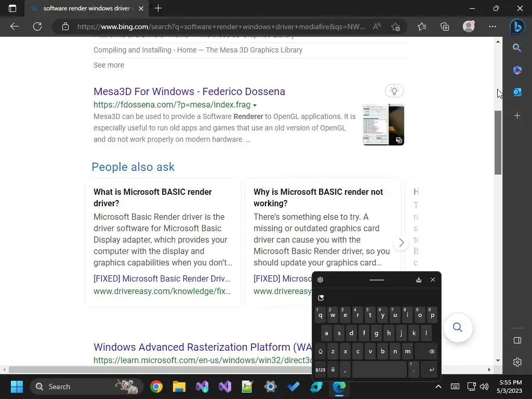The width and height of the screenshot is (532, 399).
Task: Open volume control in system tray
Action: [484, 387]
